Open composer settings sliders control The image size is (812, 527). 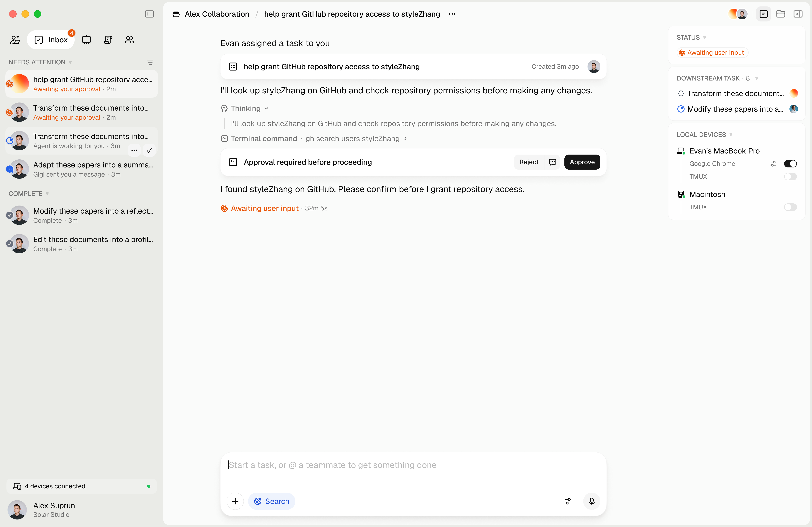[x=568, y=501]
